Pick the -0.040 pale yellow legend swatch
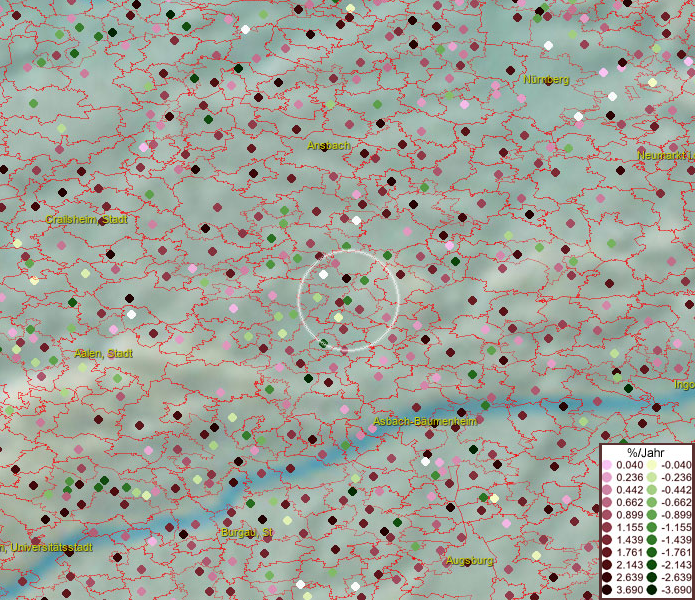This screenshot has height=600, width=695. click(x=652, y=465)
